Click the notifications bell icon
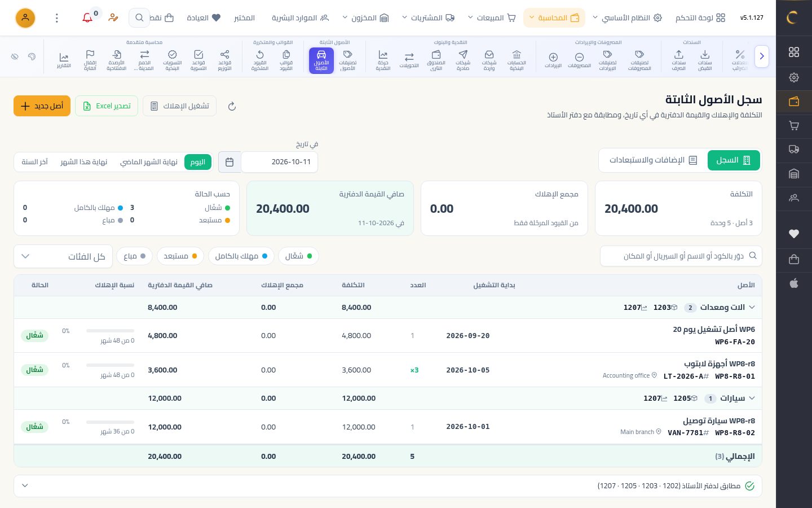Screen dimensions: 812x508 coord(87,18)
